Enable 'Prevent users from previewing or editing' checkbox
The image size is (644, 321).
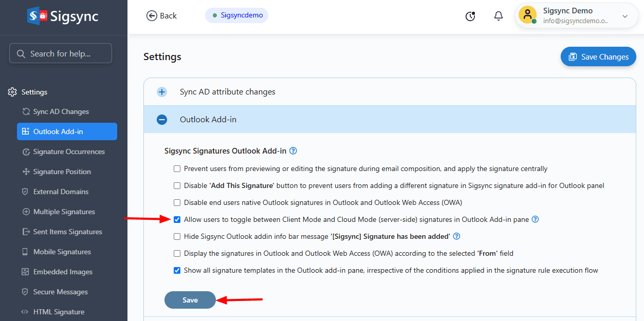[177, 168]
